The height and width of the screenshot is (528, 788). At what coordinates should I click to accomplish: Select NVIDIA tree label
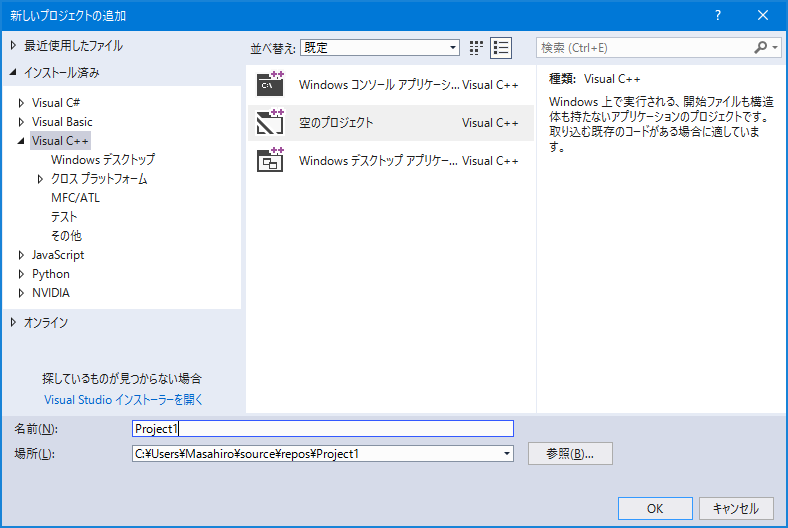tap(51, 293)
